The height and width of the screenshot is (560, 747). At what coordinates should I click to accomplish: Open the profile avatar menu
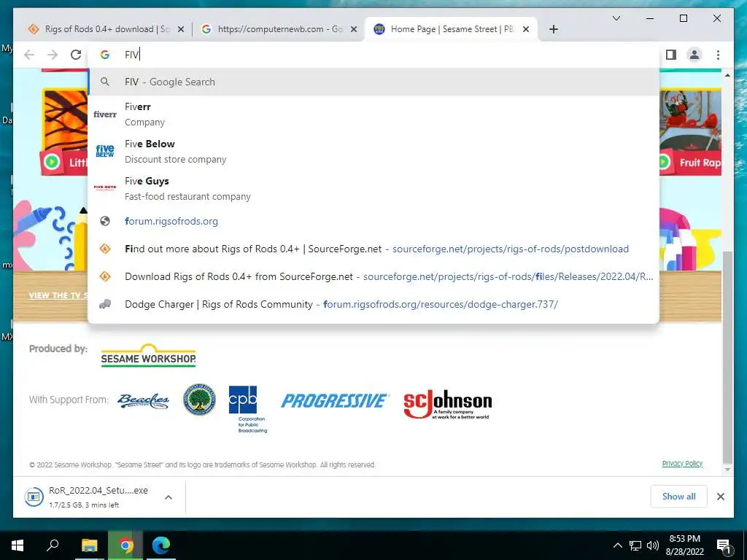coord(694,55)
